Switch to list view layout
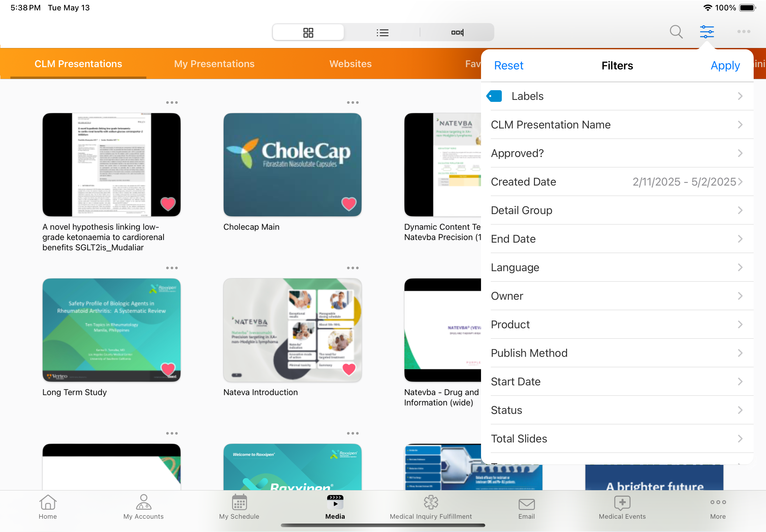This screenshot has height=532, width=766. tap(382, 33)
